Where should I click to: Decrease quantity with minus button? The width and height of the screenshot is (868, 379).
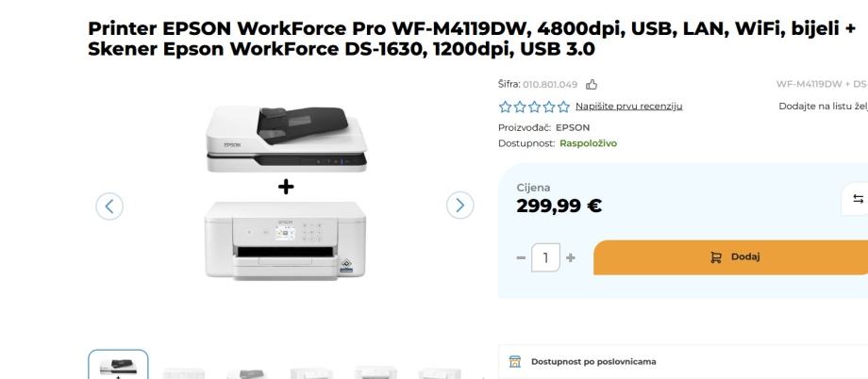point(521,257)
